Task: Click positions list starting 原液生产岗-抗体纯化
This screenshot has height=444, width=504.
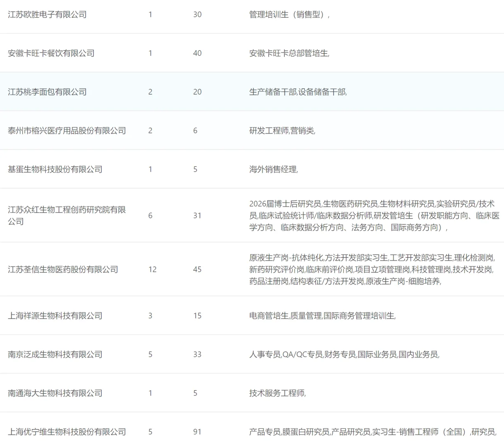Action: pyautogui.click(x=372, y=269)
